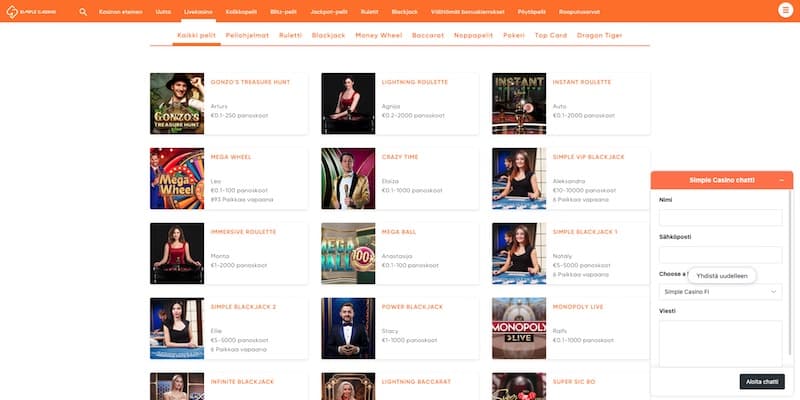Focus the Sähköposti email field
The image size is (800, 400).
tap(720, 255)
